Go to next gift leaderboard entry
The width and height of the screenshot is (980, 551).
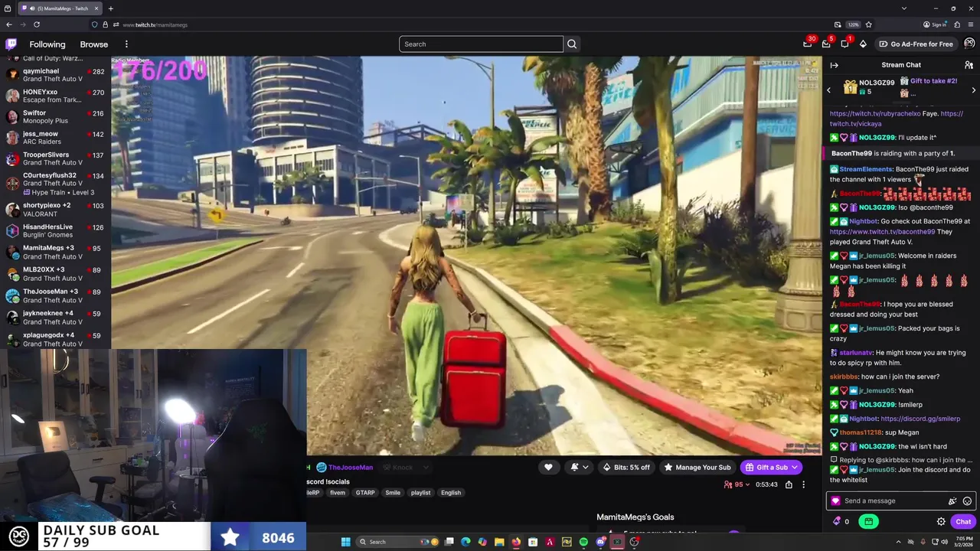(973, 90)
